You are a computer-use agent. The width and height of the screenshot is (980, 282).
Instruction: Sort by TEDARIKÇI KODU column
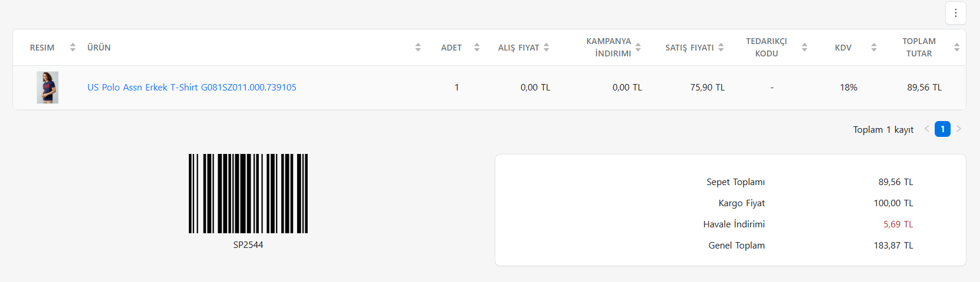pyautogui.click(x=804, y=48)
